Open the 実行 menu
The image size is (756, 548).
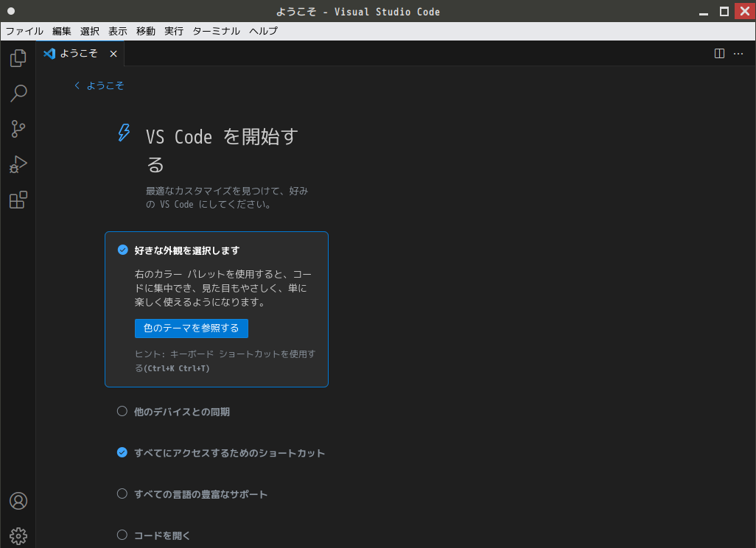[x=174, y=32]
